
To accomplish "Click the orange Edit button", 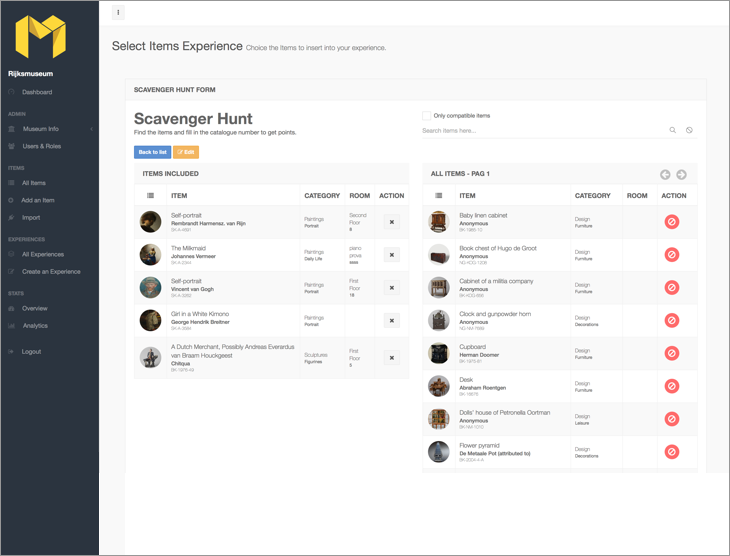I will pyautogui.click(x=185, y=152).
